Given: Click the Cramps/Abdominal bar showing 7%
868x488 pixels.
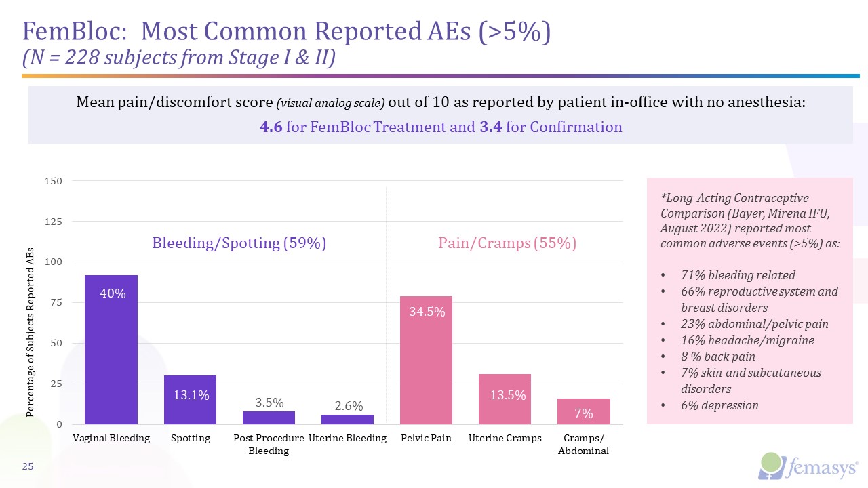Looking at the screenshot, I should coord(584,411).
